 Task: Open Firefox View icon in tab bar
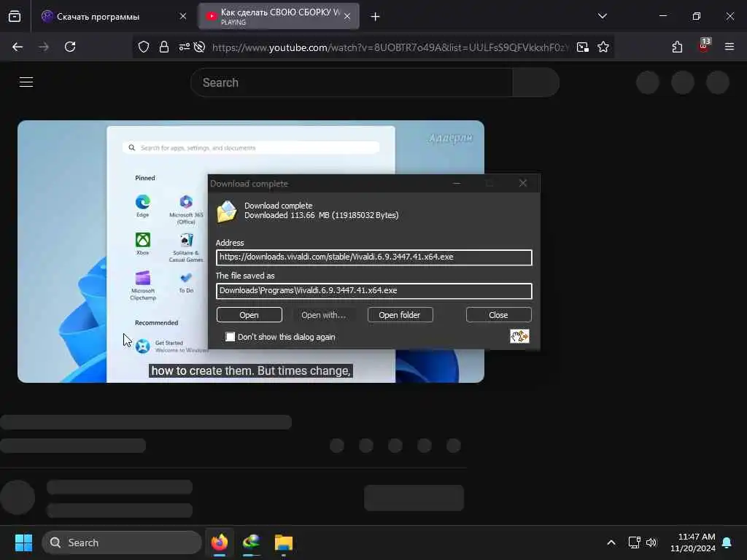click(x=15, y=17)
